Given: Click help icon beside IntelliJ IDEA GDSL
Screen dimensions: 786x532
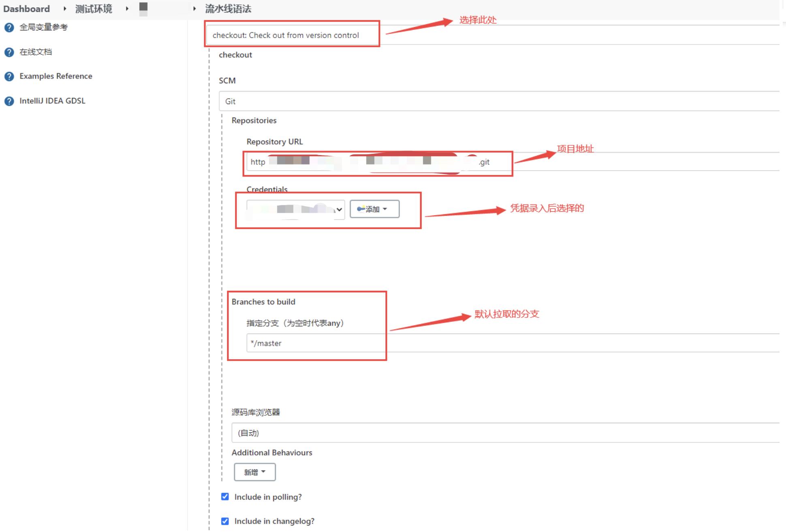Looking at the screenshot, I should (x=9, y=101).
